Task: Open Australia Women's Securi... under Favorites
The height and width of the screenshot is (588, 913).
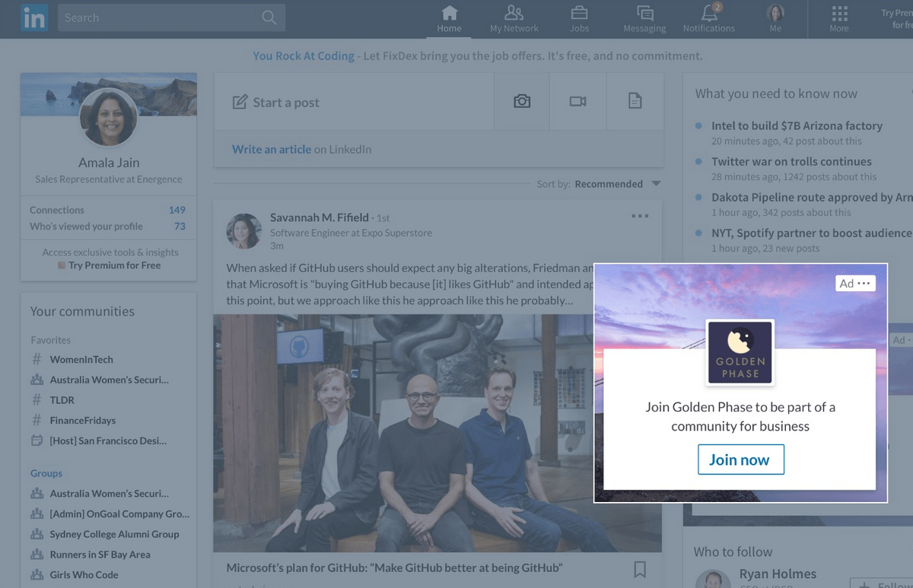Action: coord(110,380)
